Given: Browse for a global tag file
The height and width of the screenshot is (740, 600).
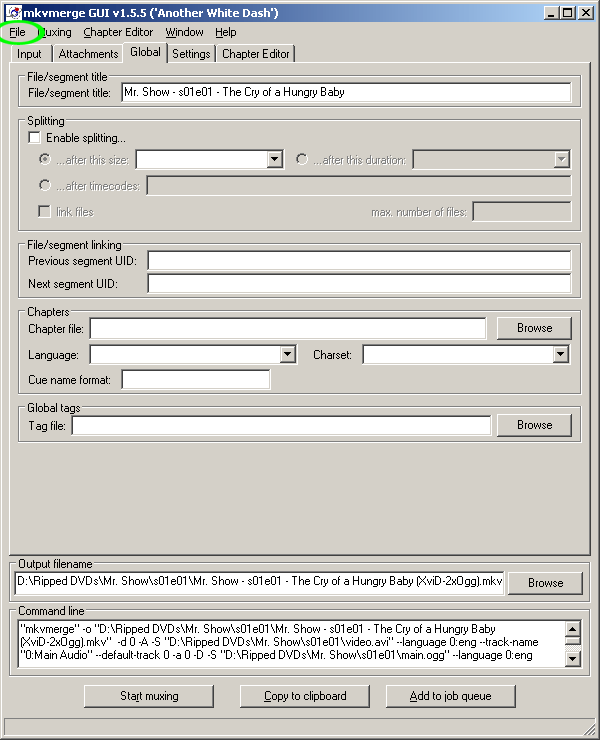Looking at the screenshot, I should point(534,425).
